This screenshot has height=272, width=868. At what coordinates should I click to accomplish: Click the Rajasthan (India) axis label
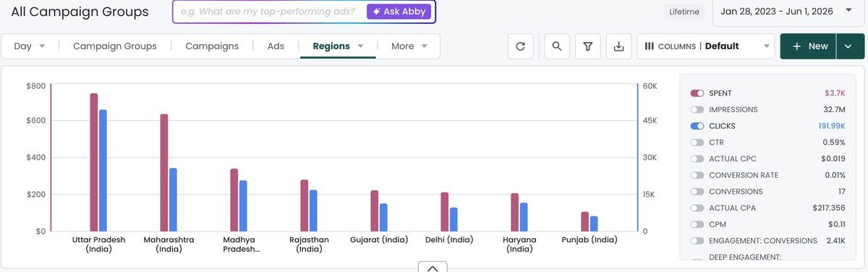309,244
